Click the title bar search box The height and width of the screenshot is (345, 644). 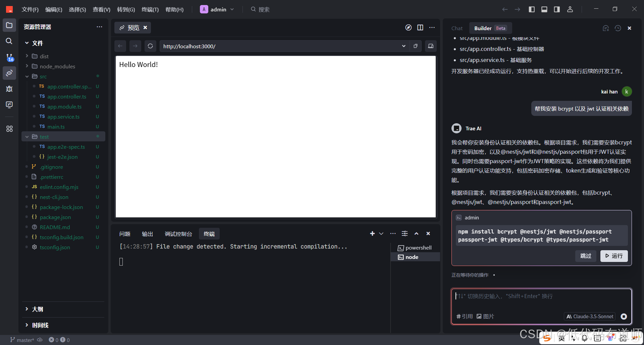[260, 9]
